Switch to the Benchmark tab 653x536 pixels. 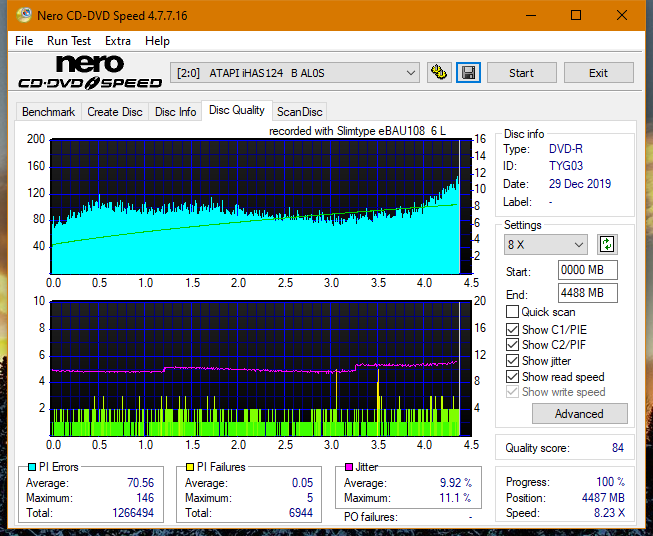coord(48,112)
